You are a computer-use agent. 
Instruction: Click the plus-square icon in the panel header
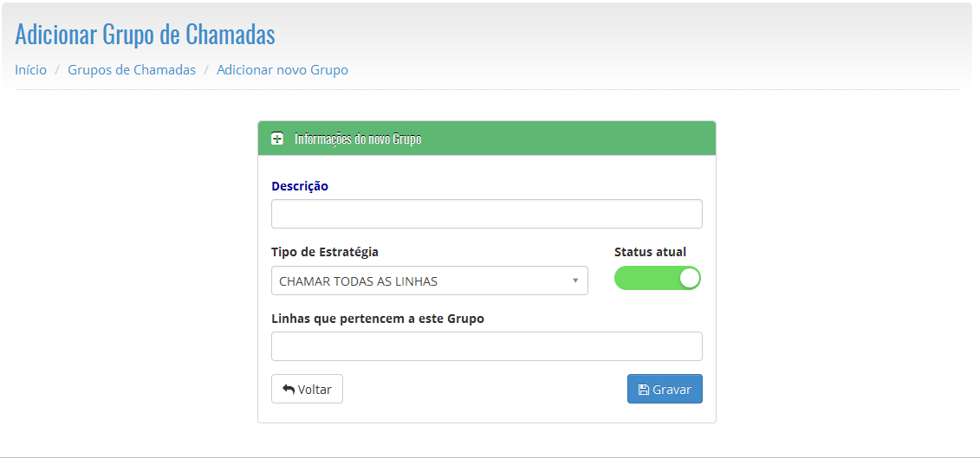tap(277, 139)
